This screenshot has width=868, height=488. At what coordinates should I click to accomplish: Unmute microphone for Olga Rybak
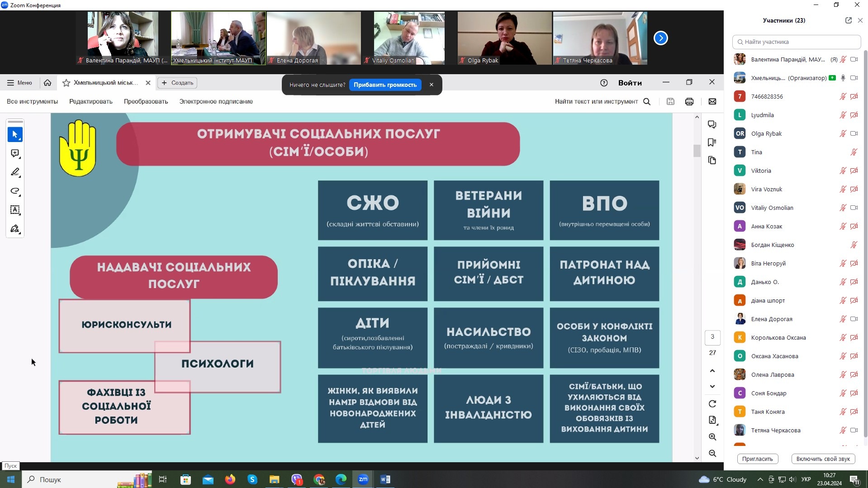[843, 133]
